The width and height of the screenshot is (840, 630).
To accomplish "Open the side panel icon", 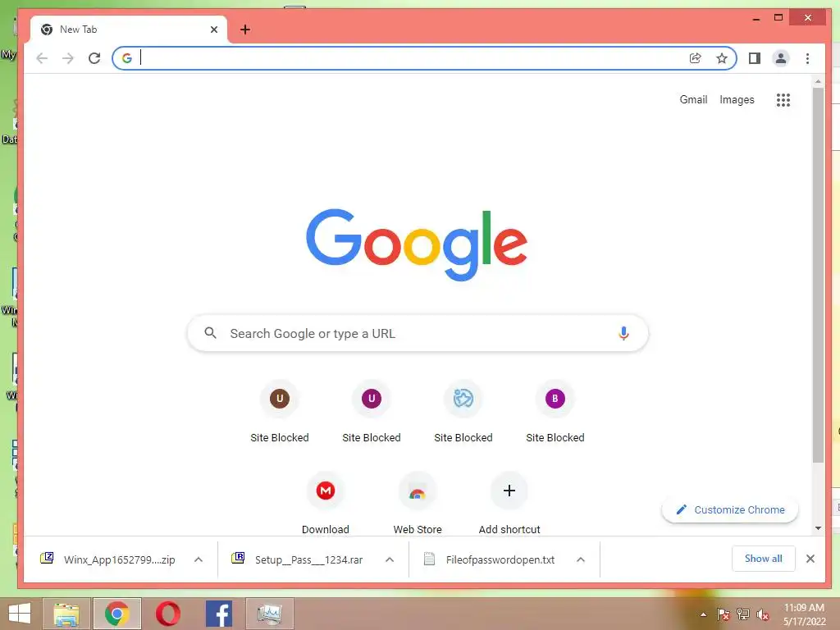I will pos(755,58).
